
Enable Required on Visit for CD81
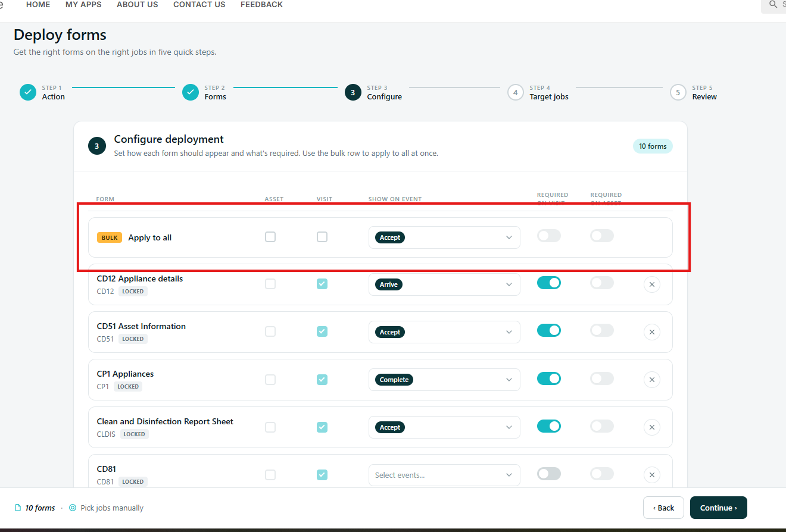(x=549, y=474)
